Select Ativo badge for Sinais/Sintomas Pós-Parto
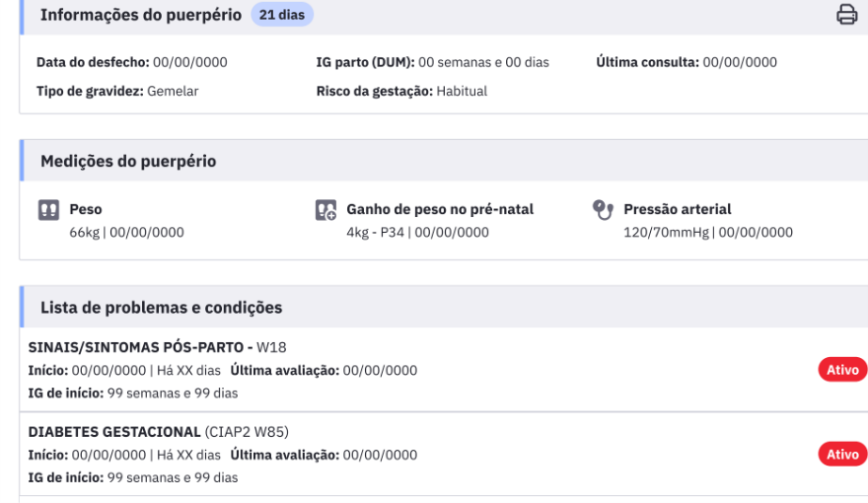Image resolution: width=868 pixels, height=503 pixels. click(842, 370)
